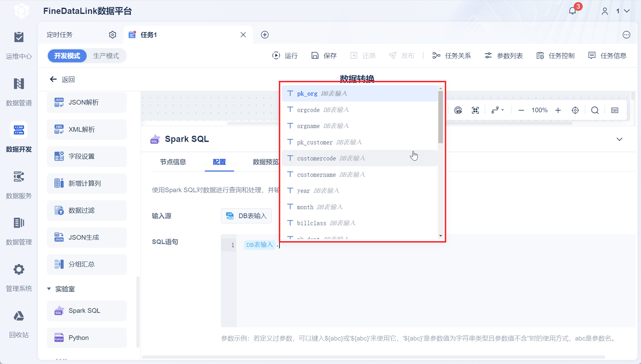Choose orgname field from suggestions
641x364 pixels.
tap(360, 126)
